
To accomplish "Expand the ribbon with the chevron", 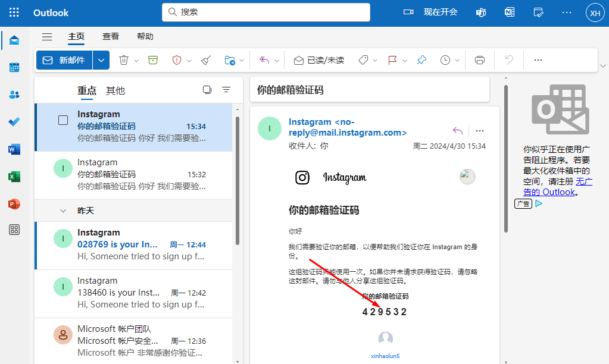I will (x=603, y=66).
